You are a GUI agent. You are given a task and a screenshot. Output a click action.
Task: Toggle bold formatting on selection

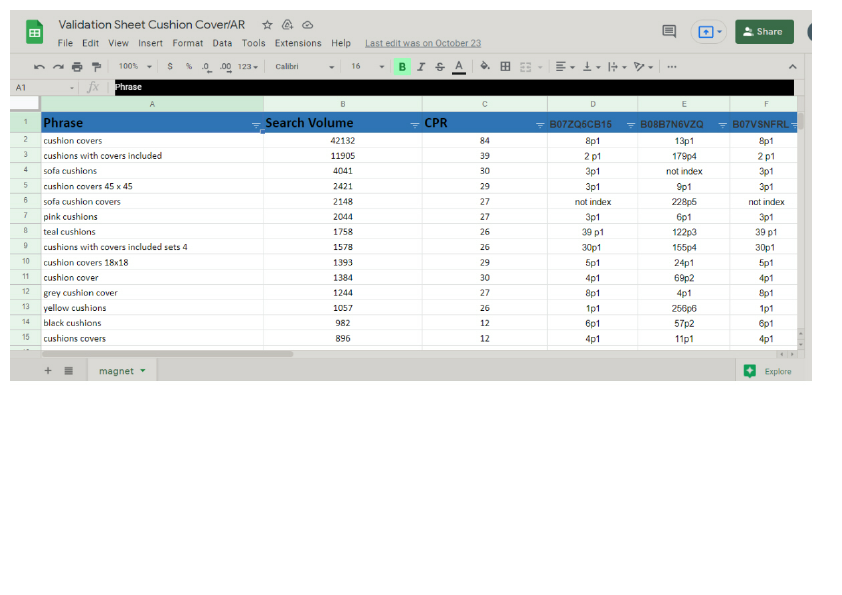tap(401, 67)
